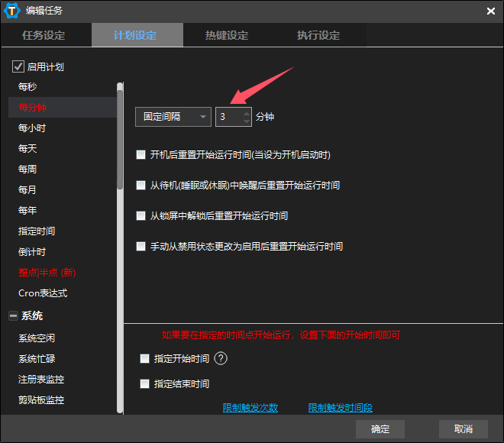Go to the 执行设定 tab
The image size is (504, 443).
coord(318,35)
